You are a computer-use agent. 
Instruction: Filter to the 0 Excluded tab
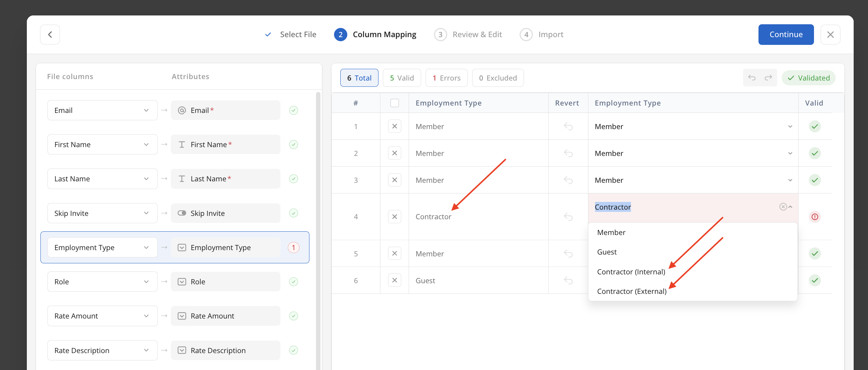coord(498,78)
